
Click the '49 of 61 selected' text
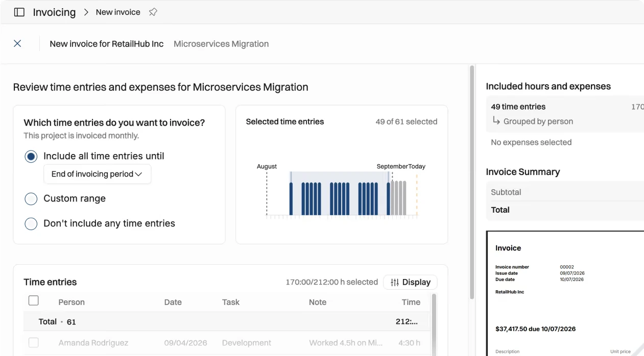[407, 122]
